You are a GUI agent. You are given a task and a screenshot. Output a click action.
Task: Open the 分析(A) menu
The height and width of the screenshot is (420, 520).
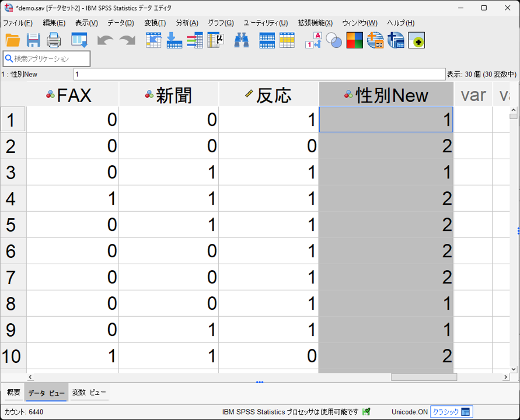tap(187, 23)
